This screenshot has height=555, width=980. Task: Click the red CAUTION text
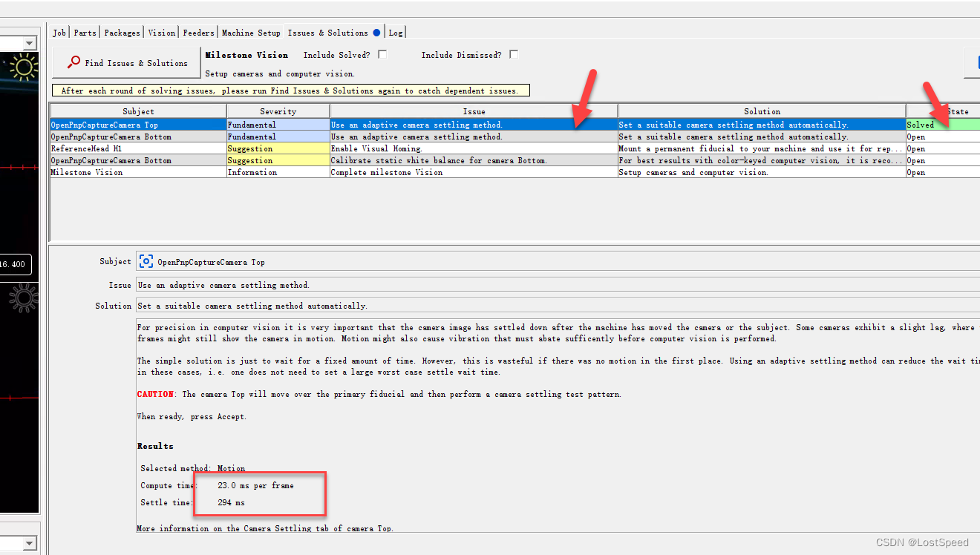[x=156, y=394]
